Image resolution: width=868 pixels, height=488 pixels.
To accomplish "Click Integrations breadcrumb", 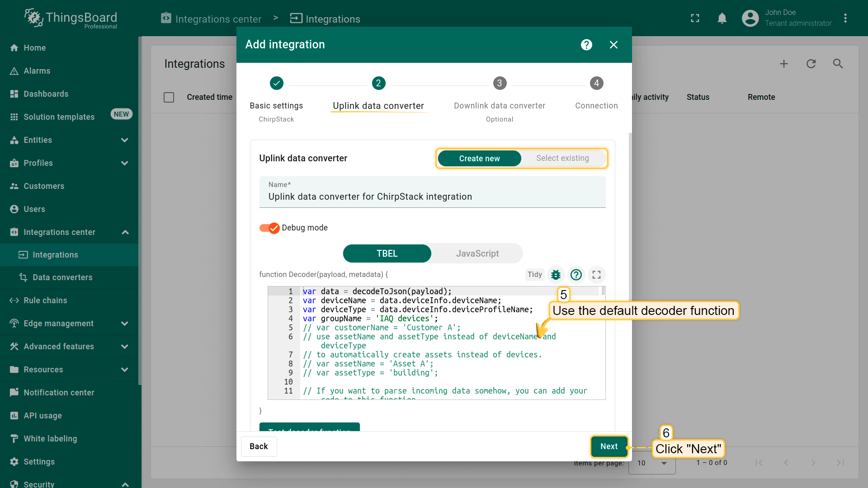I will tap(325, 19).
